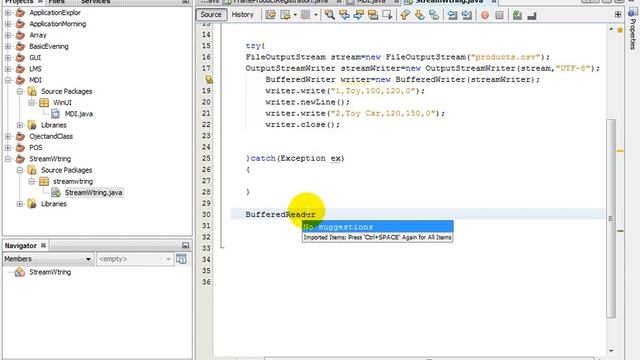Screen dimensions: 640x360
Task: Click the Last Edit toolbar icon
Action: (x=270, y=15)
